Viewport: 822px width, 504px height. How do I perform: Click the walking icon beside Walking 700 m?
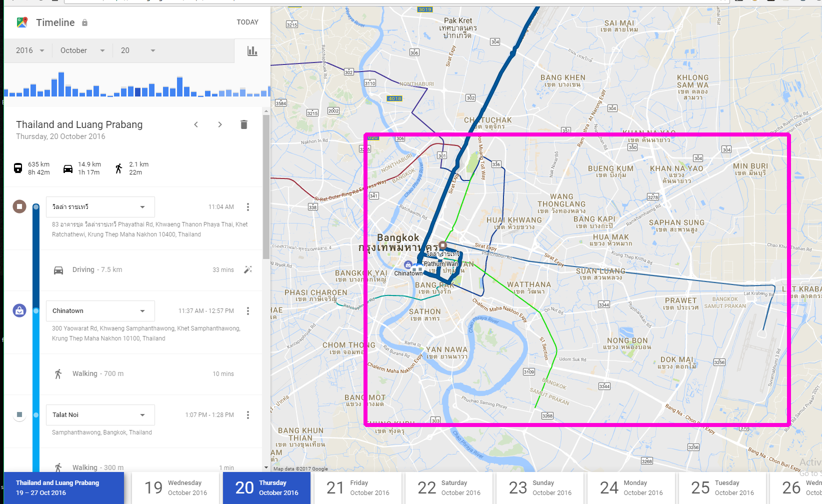pyautogui.click(x=58, y=374)
